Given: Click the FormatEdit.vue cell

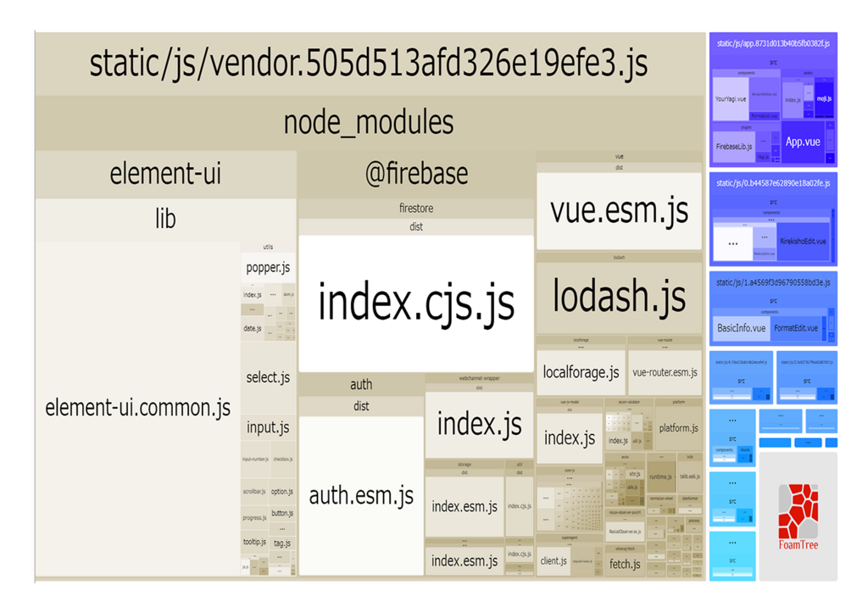Looking at the screenshot, I should 795,328.
